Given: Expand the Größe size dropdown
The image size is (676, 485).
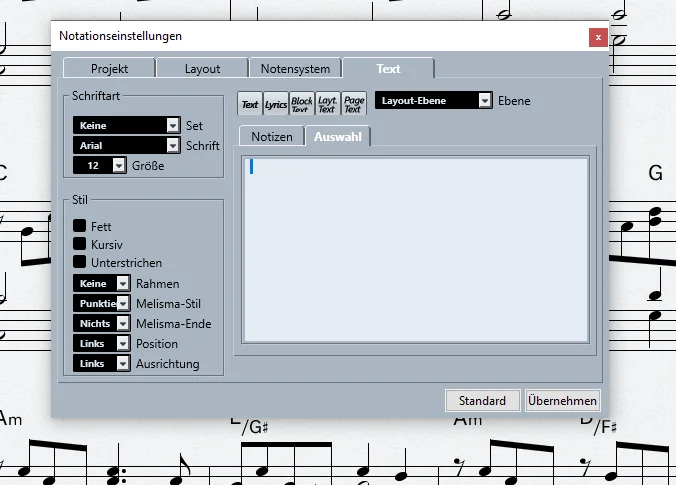Looking at the screenshot, I should coord(100,165).
